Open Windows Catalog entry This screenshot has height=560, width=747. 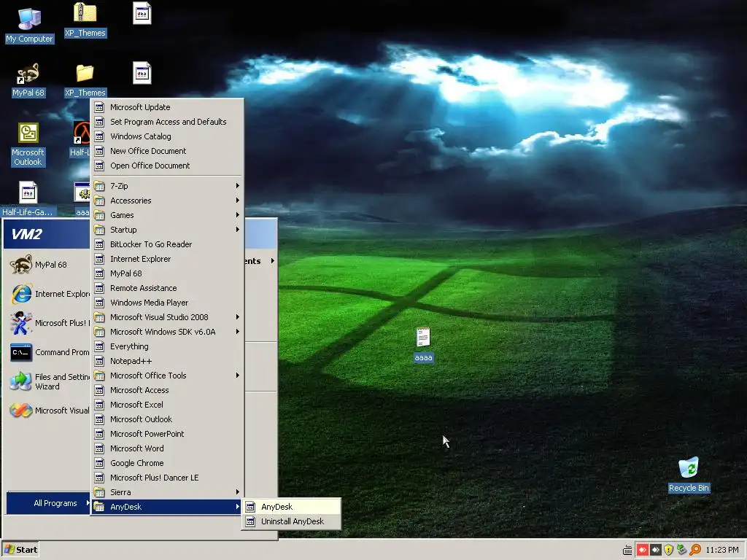[167, 136]
